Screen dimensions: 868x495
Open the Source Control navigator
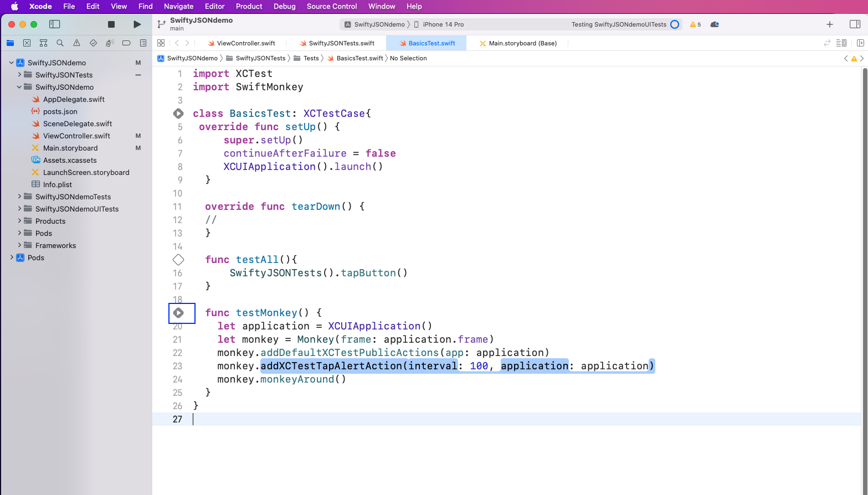point(27,43)
